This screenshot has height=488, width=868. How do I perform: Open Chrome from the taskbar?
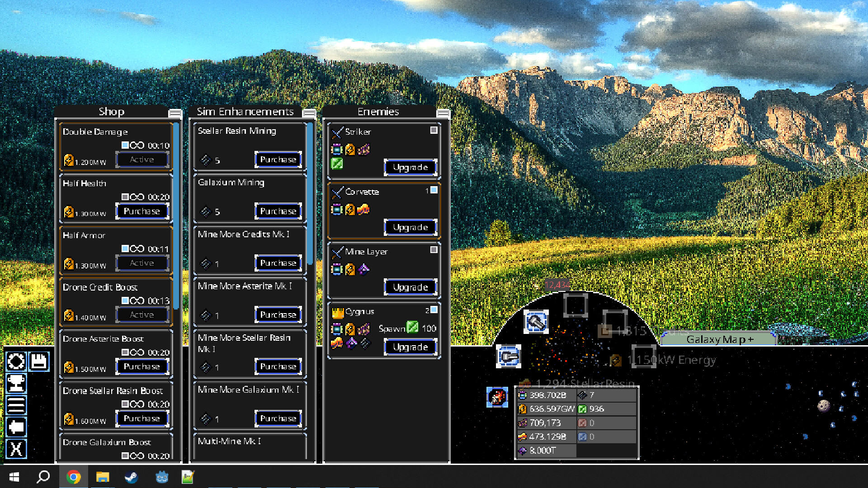tap(74, 477)
